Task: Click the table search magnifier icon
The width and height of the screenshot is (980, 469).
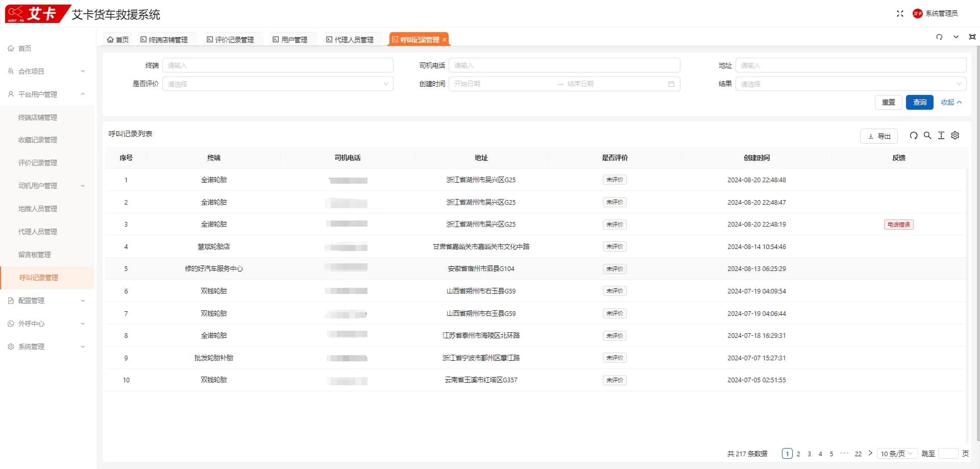Action: click(x=927, y=136)
